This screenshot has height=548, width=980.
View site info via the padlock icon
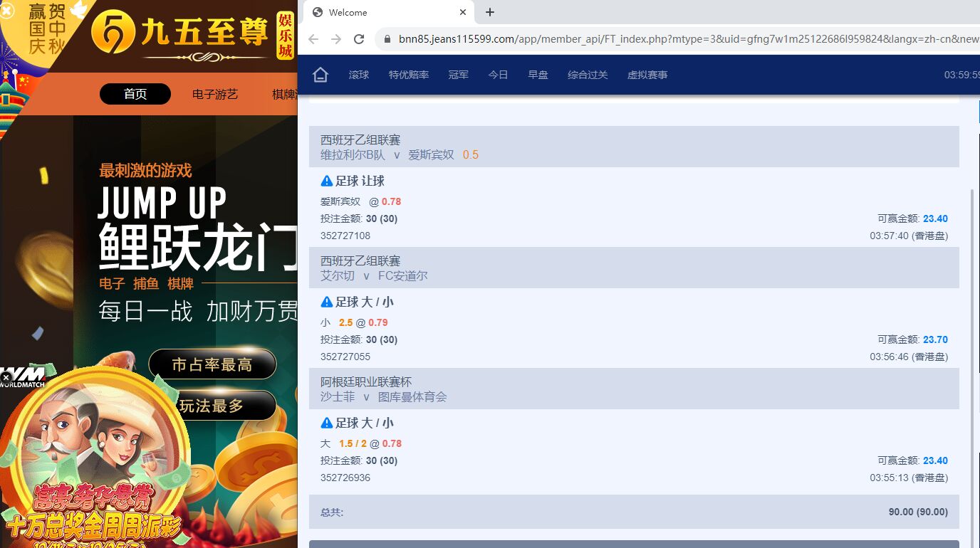click(387, 39)
